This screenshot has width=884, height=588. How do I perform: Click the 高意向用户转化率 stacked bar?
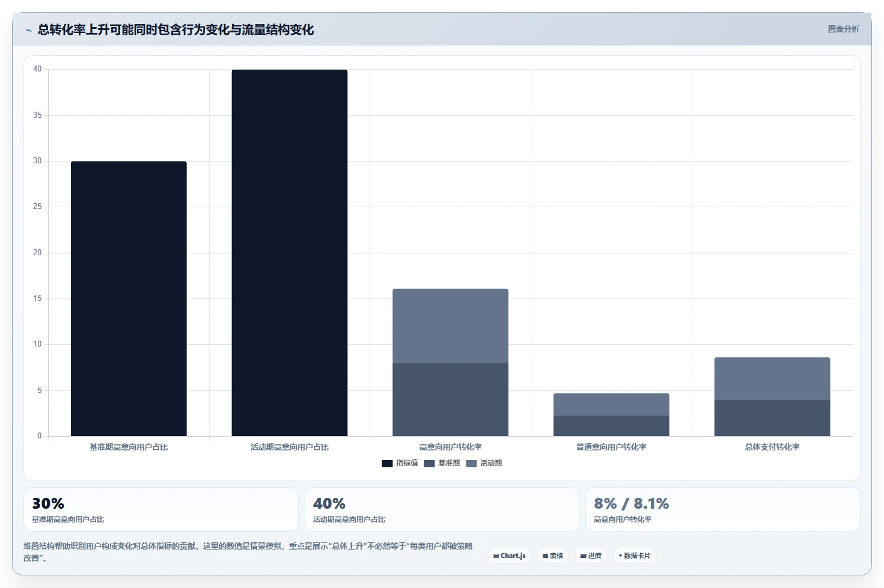click(451, 362)
